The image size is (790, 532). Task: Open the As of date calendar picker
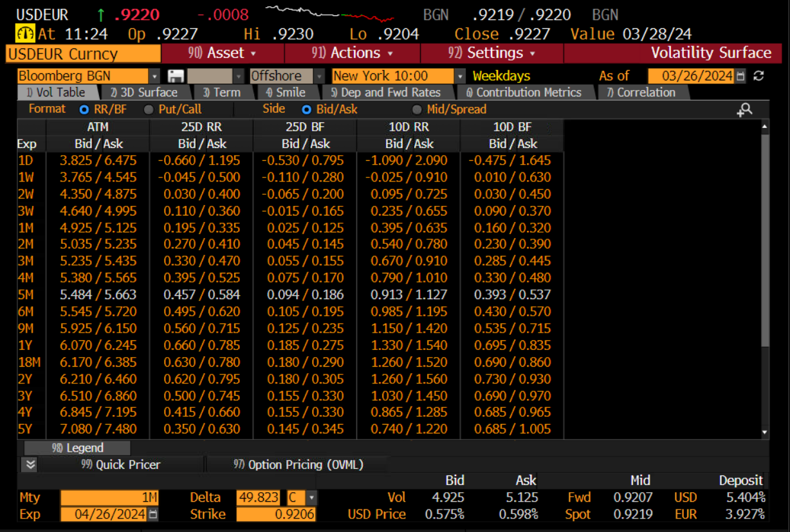point(740,76)
